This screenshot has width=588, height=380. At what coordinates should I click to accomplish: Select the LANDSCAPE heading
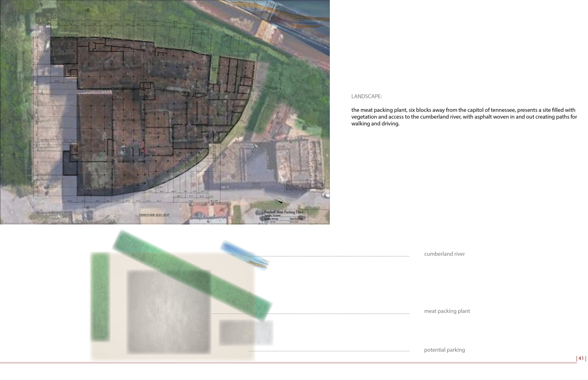[366, 97]
